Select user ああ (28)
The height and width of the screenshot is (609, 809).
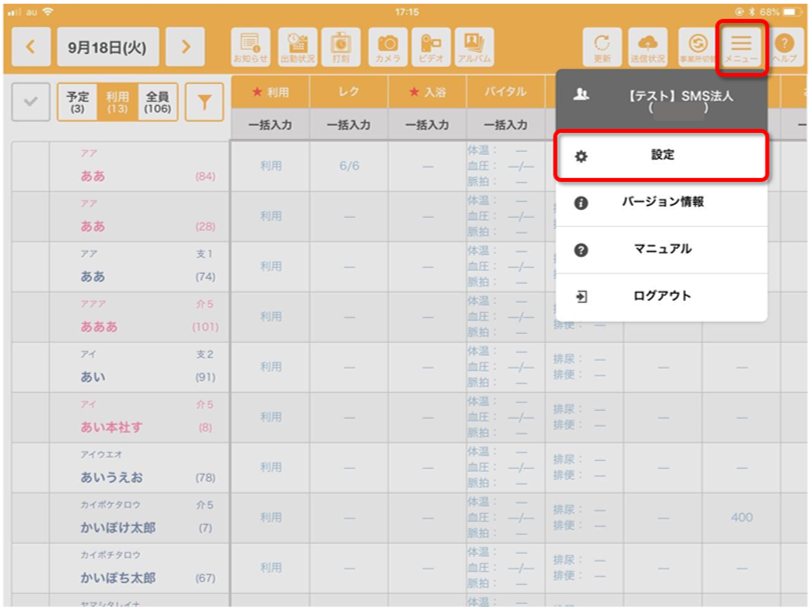click(x=139, y=217)
